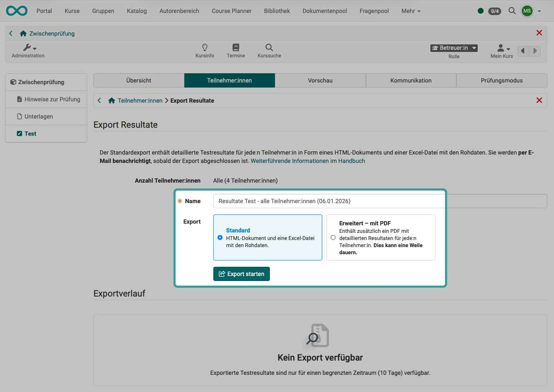554x392 pixels.
Task: Select the Standard export option
Action: click(220, 237)
